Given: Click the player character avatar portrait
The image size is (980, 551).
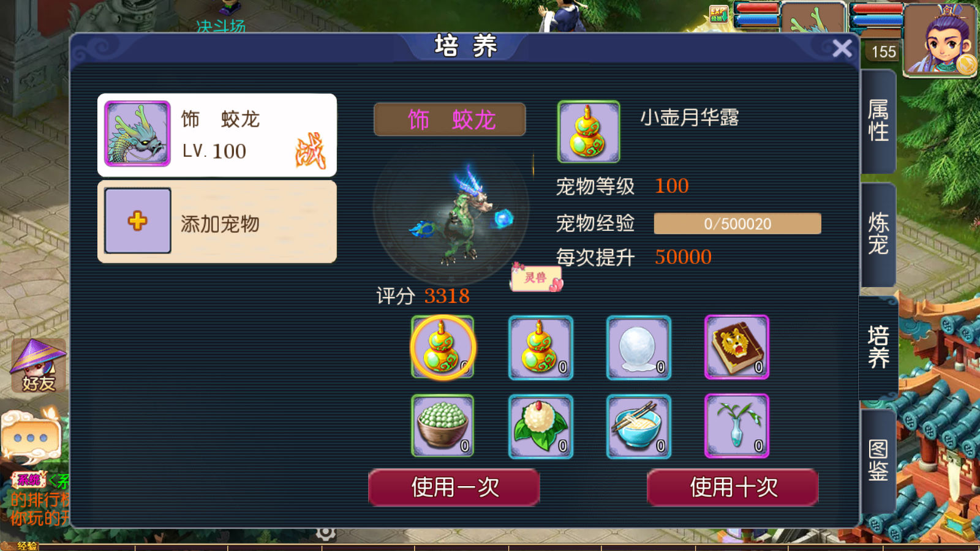Looking at the screenshot, I should (x=940, y=39).
